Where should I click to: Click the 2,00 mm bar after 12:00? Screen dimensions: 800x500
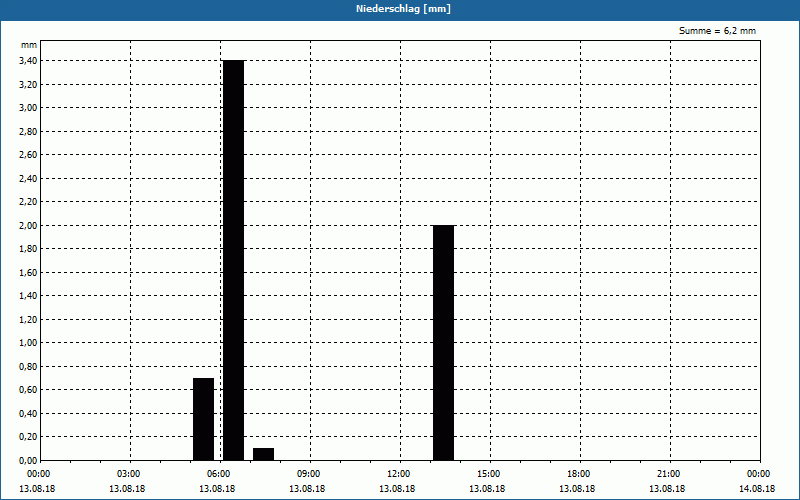point(443,343)
